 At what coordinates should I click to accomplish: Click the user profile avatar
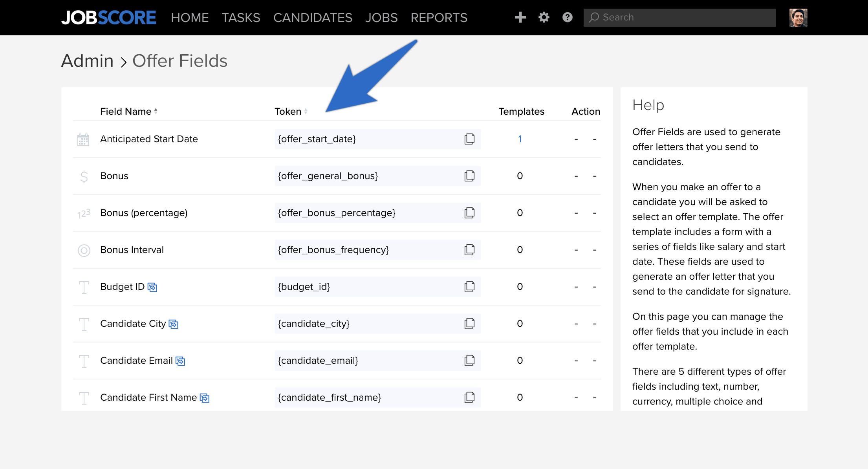pyautogui.click(x=798, y=18)
